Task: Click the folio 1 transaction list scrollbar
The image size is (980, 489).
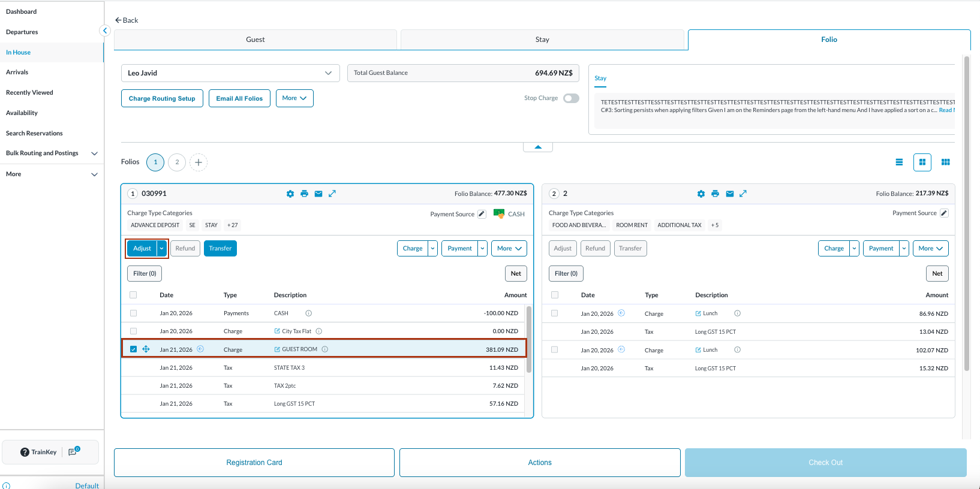Action: coord(529,339)
